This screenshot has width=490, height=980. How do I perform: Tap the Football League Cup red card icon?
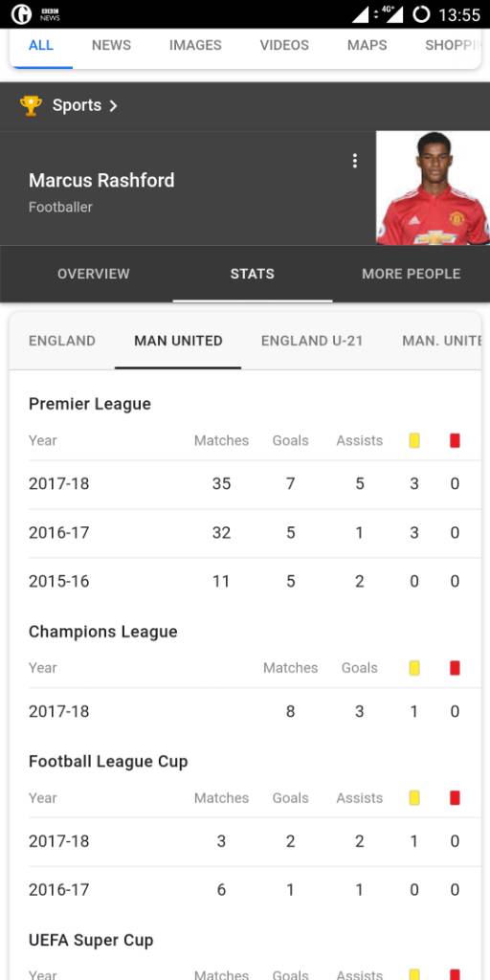(x=455, y=798)
